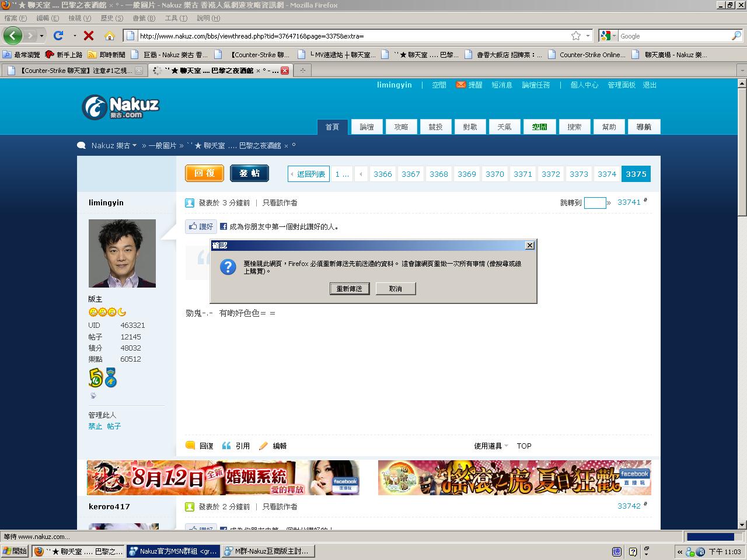This screenshot has height=560, width=747.
Task: Open 個人中心 in the top bar
Action: [x=584, y=85]
